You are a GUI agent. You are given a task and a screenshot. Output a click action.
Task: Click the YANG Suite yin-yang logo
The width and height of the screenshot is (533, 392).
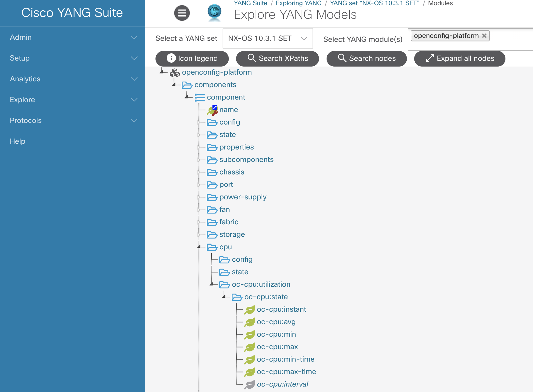pos(214,12)
